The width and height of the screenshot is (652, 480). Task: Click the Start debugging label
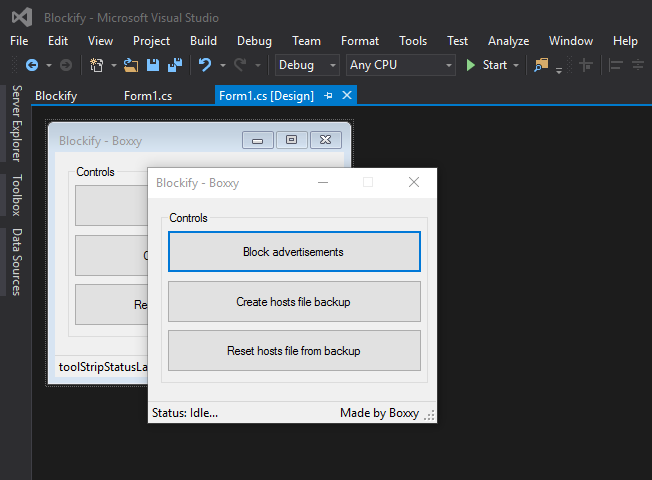494,65
